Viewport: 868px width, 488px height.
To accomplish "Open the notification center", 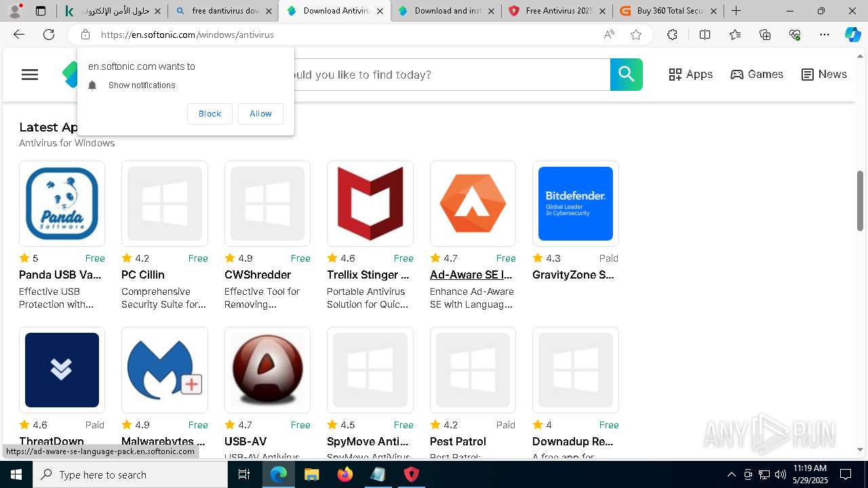I will (x=846, y=474).
